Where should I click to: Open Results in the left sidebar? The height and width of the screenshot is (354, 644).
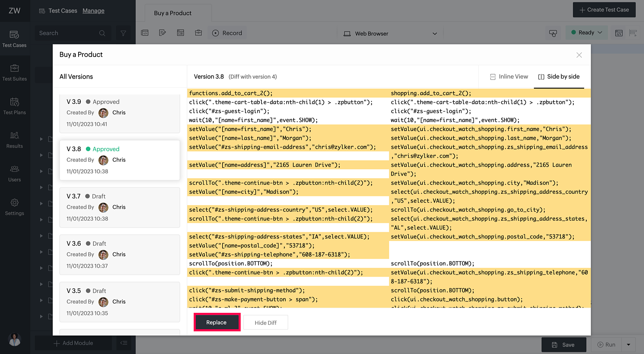tap(14, 140)
